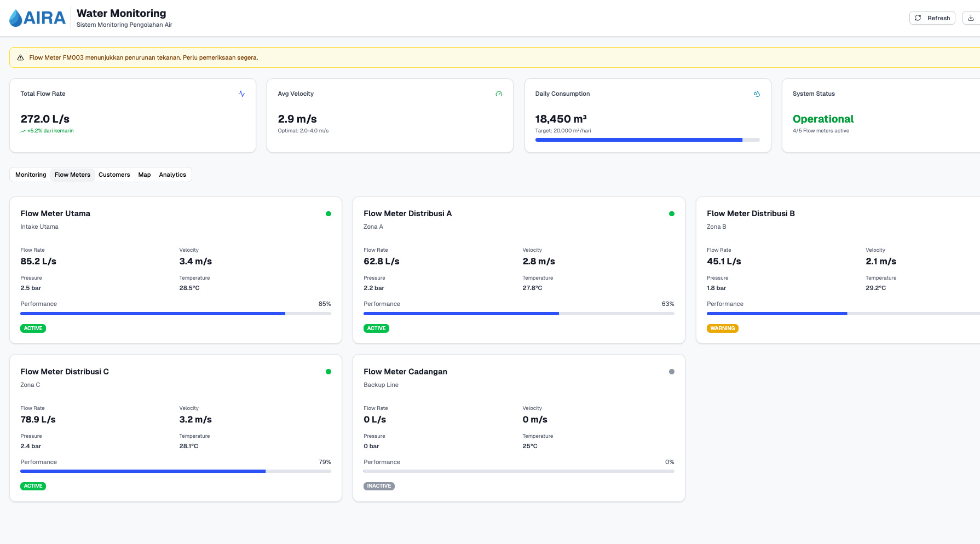Click the Total Flow Rate pulse icon
Screen dimensions: 980x544
(241, 94)
